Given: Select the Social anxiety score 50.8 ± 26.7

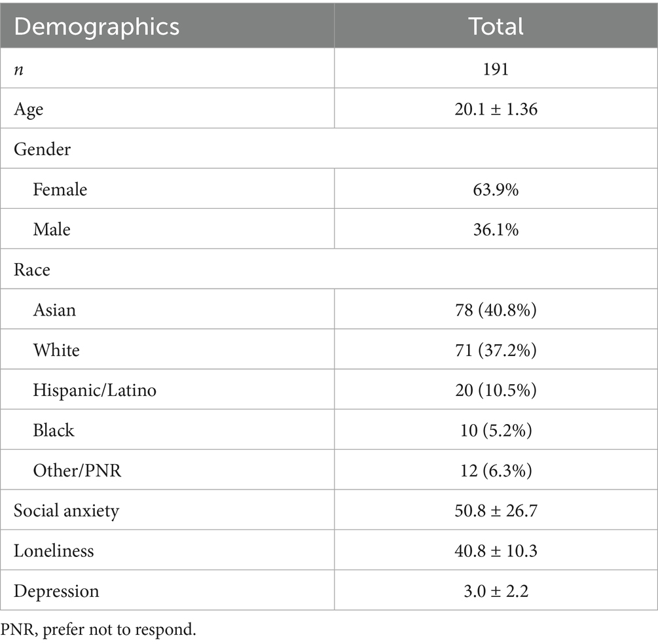Looking at the screenshot, I should (496, 510).
